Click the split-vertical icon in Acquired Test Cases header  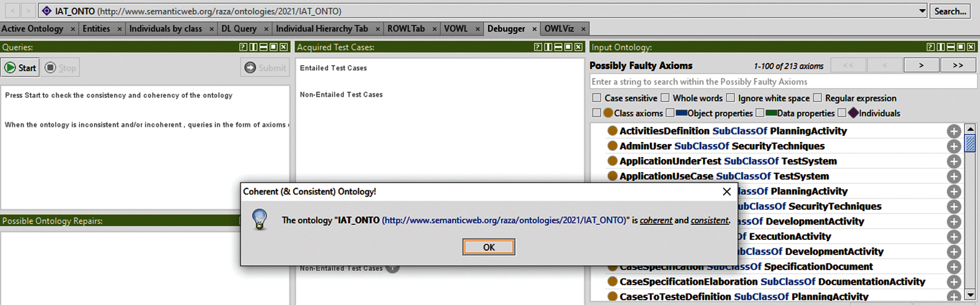coord(548,47)
